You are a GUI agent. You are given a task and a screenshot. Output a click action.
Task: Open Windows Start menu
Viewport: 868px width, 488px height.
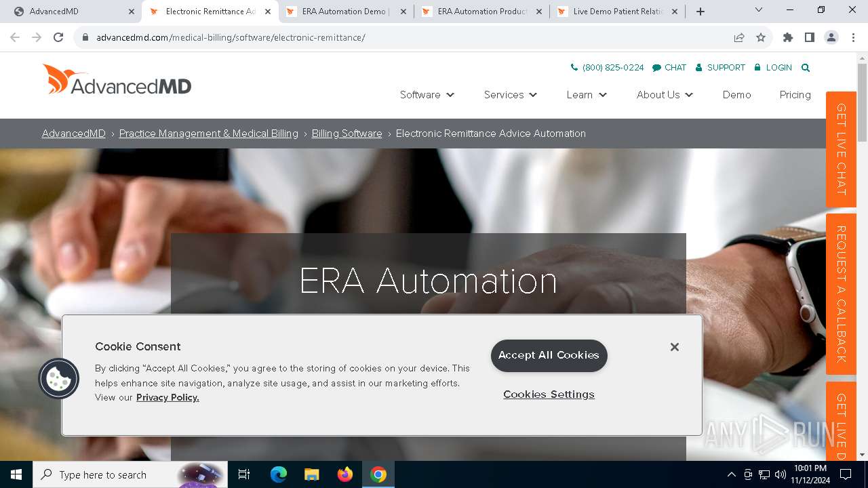16,474
